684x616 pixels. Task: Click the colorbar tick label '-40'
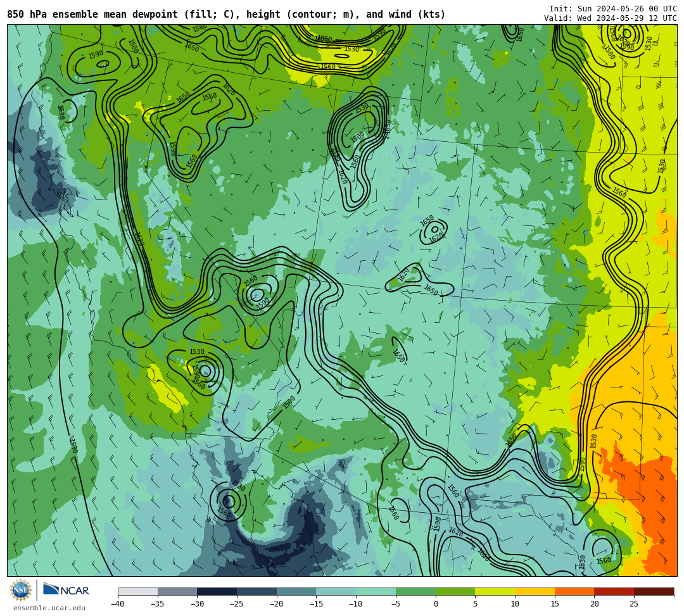pos(117,604)
